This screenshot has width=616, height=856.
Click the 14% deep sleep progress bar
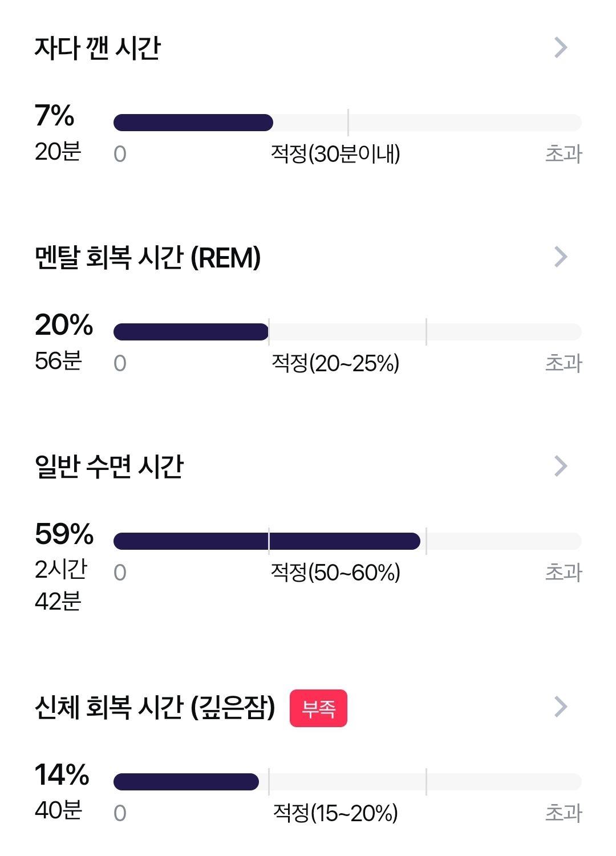tap(347, 782)
